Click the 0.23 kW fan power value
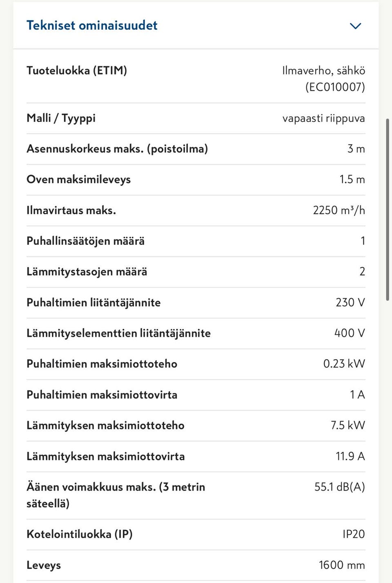 coord(344,364)
